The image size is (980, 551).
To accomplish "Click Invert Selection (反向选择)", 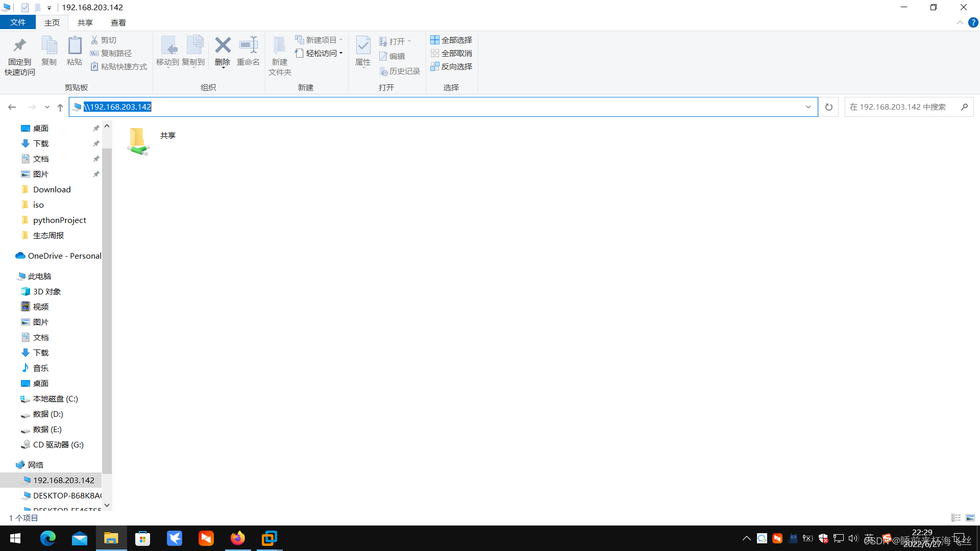I will point(451,66).
